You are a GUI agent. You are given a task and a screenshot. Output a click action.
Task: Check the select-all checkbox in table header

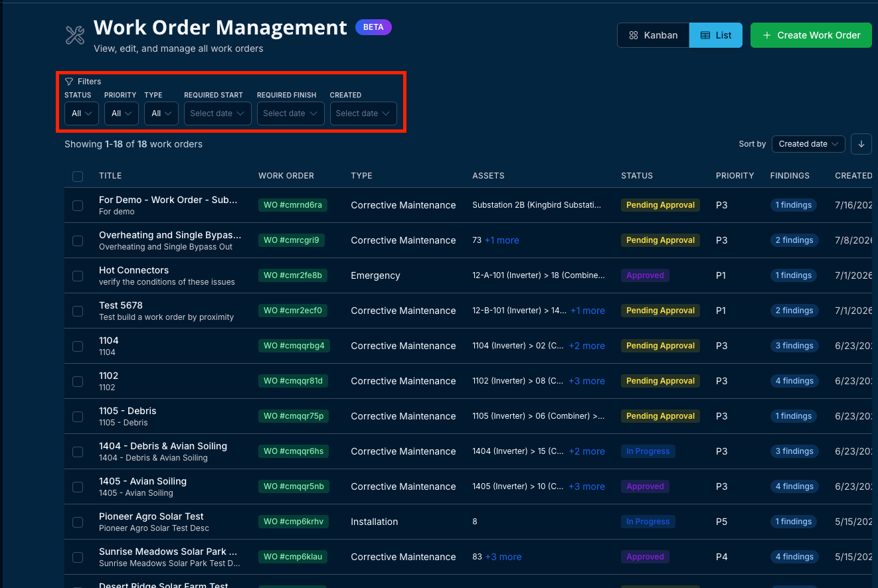[x=78, y=177]
